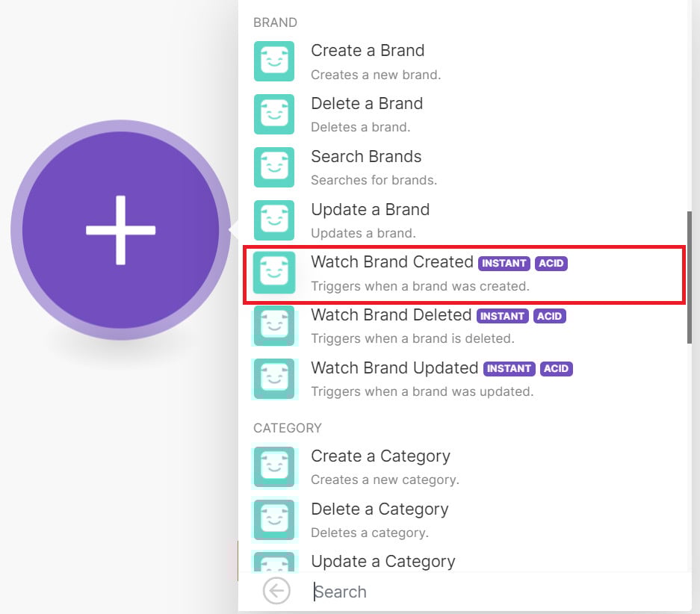The image size is (700, 614).
Task: Click the 'Creates a new brand.' description
Action: point(376,75)
